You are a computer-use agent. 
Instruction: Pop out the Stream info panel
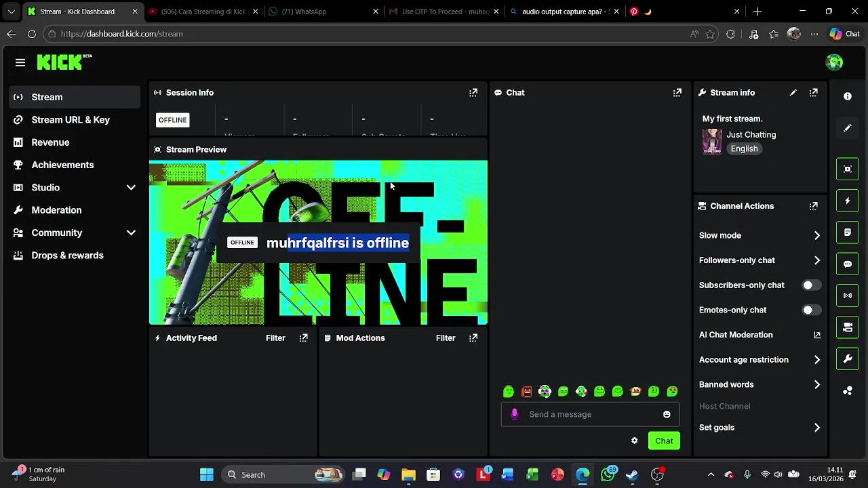point(813,93)
